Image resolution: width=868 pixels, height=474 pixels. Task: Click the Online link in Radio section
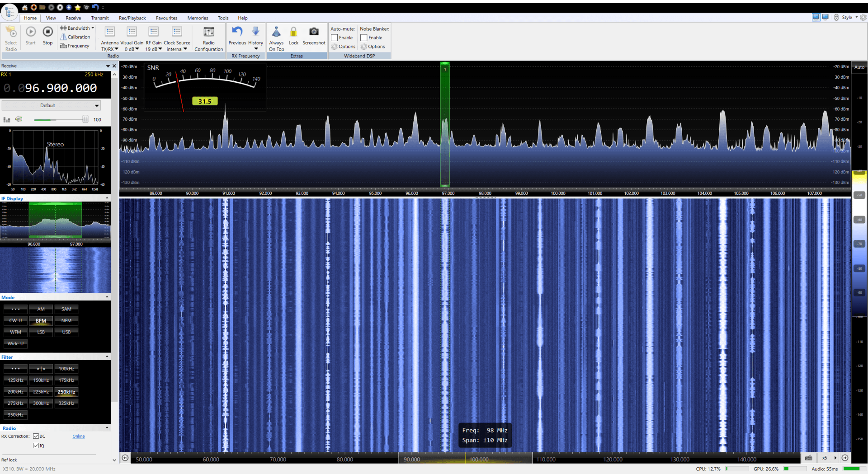78,436
